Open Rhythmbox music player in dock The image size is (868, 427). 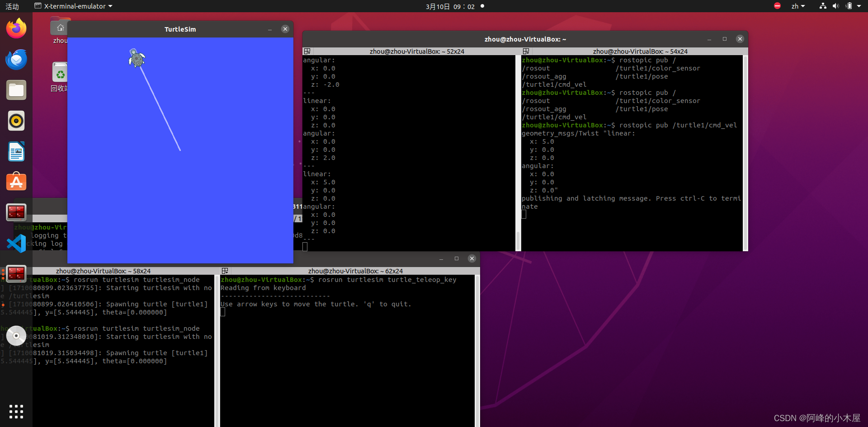[16, 121]
